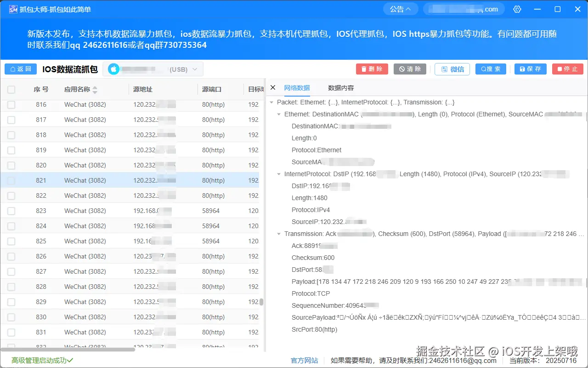588x368 pixels.
Task: Expand the 公告 announcement dropdown
Action: pos(400,8)
